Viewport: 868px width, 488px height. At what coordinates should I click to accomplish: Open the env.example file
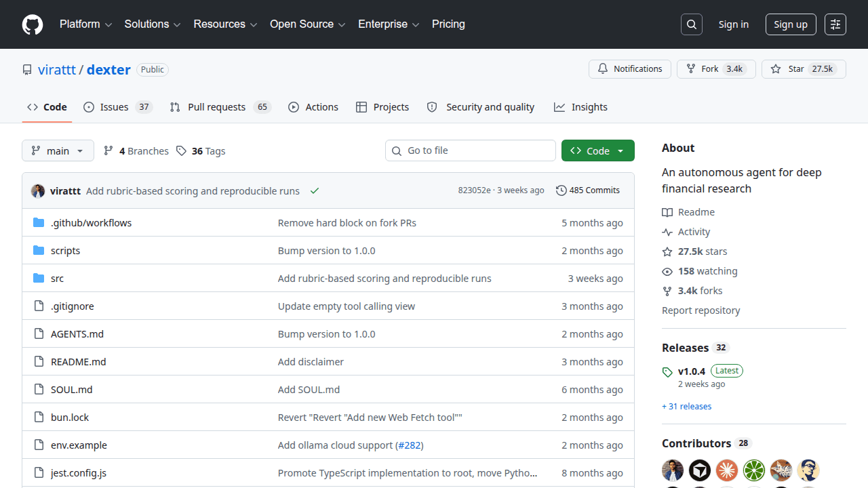pos(79,445)
